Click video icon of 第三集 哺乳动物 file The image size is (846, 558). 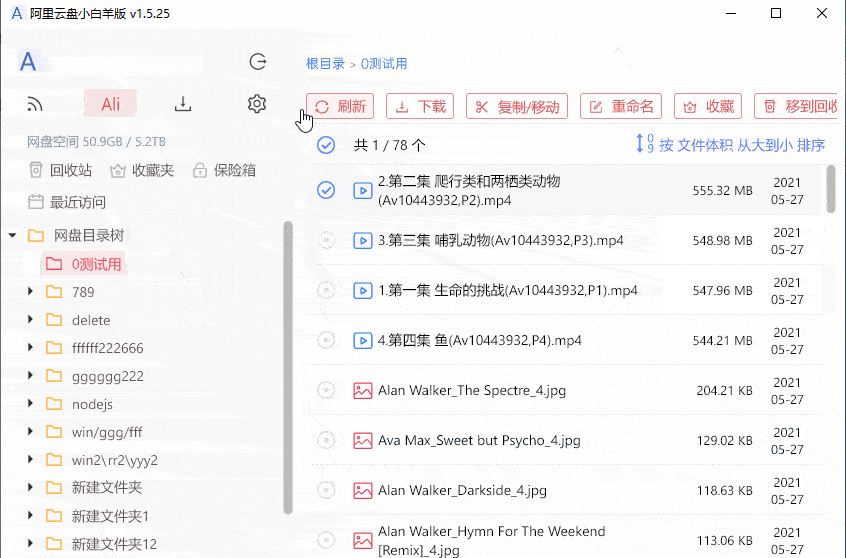pos(363,240)
